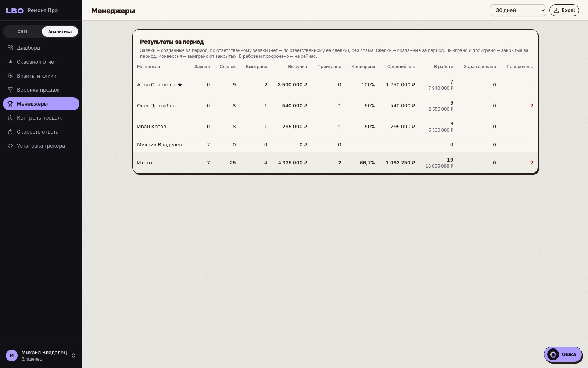Open Визиты и клики page

tap(41, 76)
